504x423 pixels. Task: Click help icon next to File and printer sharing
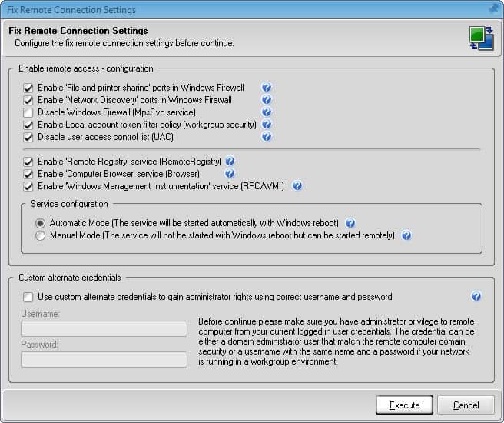coord(267,88)
